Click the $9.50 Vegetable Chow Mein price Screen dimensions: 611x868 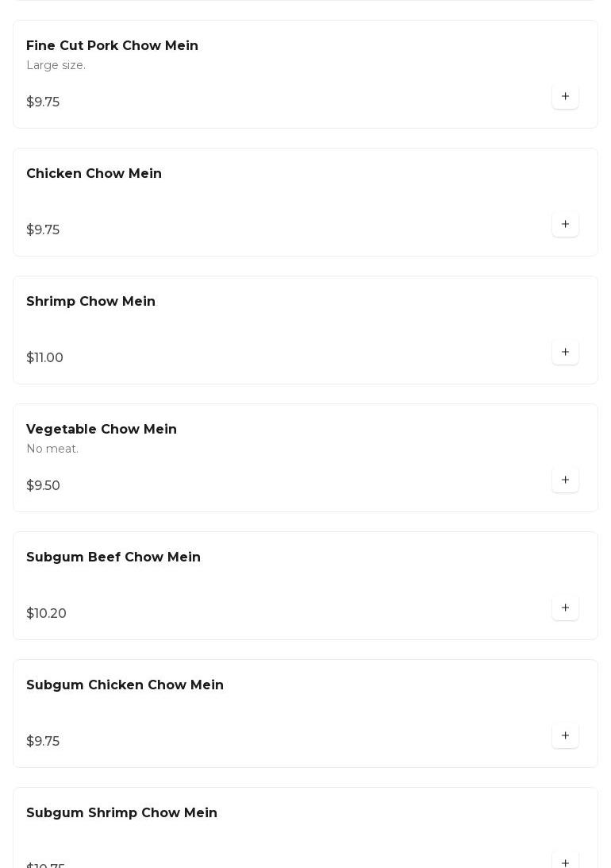pyautogui.click(x=43, y=486)
